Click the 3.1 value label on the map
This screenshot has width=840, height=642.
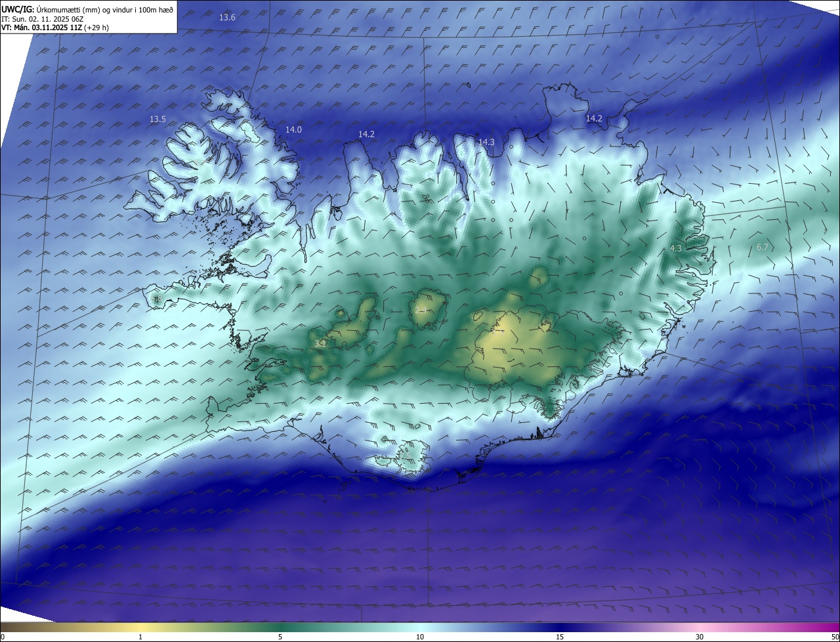tap(320, 344)
